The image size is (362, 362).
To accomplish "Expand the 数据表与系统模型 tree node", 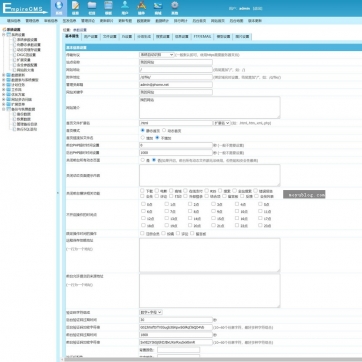I will [4, 80].
